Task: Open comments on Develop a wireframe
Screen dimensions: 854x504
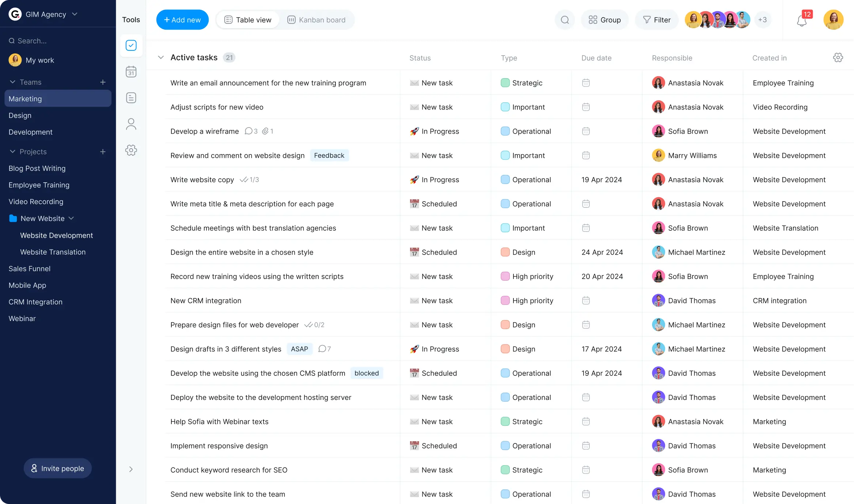Action: 251,131
